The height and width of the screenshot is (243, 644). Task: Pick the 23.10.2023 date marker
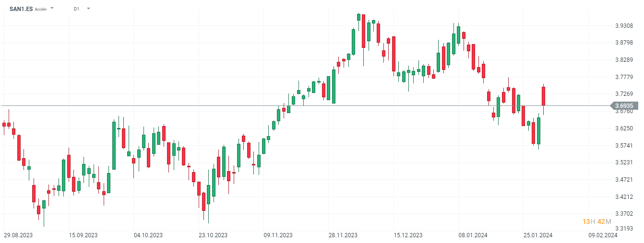pos(213,235)
